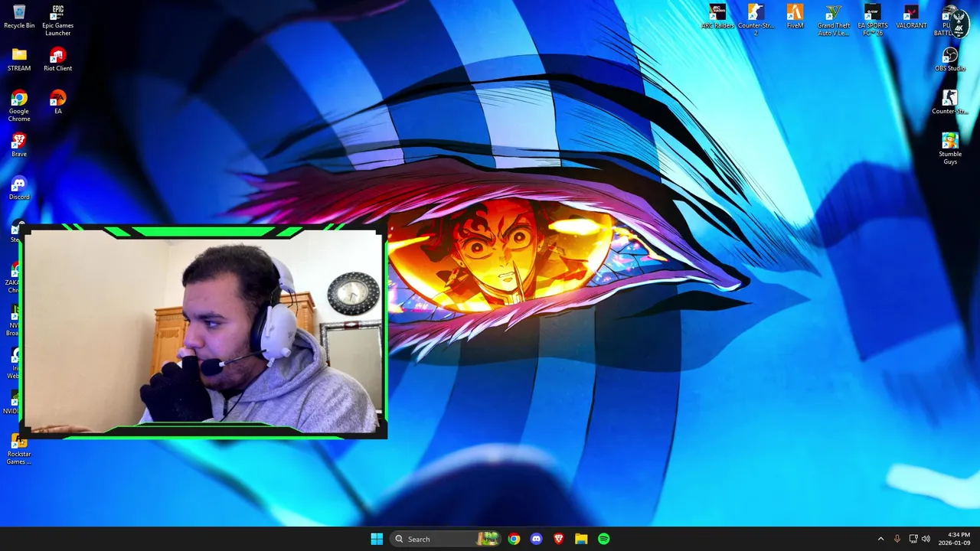The image size is (980, 551).
Task: Select EA SPORTS FC 26 shortcut
Action: 872,20
